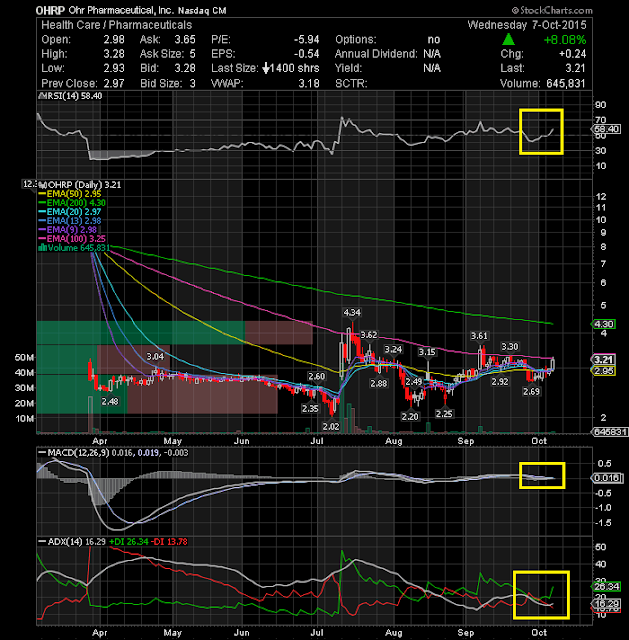The height and width of the screenshot is (640, 629).
Task: Click the green 4.30 axis price tag
Action: (x=604, y=324)
